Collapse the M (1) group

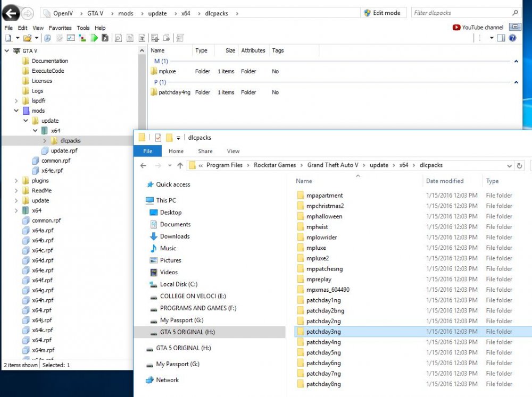[516, 62]
